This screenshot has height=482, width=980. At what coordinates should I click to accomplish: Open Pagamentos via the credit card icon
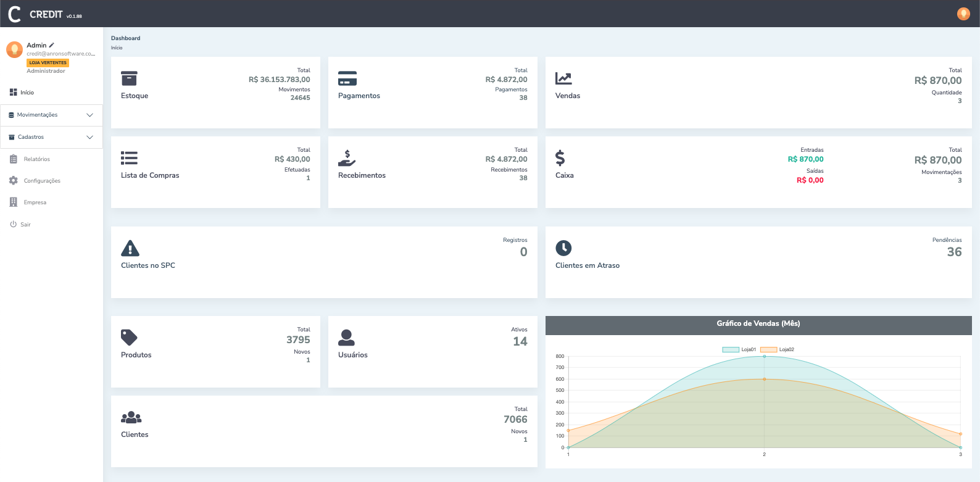(347, 78)
